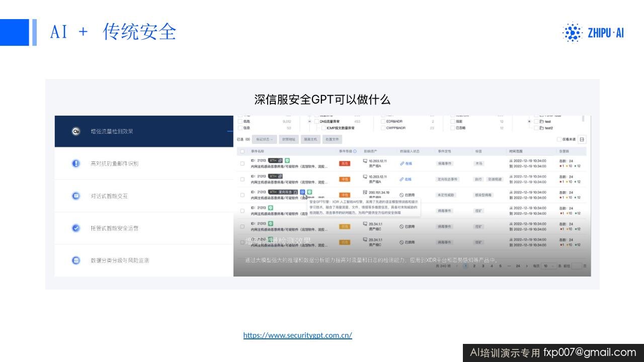
Task: Toggle the expander before the test folder
Action: coord(529,122)
